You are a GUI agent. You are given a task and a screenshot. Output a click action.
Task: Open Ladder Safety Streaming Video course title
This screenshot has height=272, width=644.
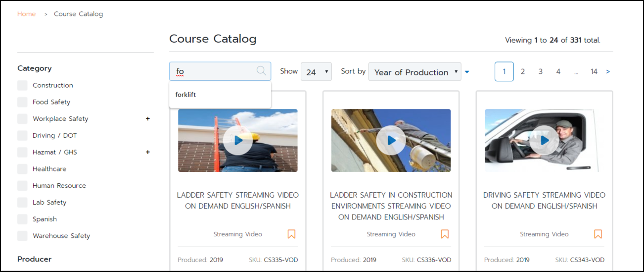tap(238, 201)
